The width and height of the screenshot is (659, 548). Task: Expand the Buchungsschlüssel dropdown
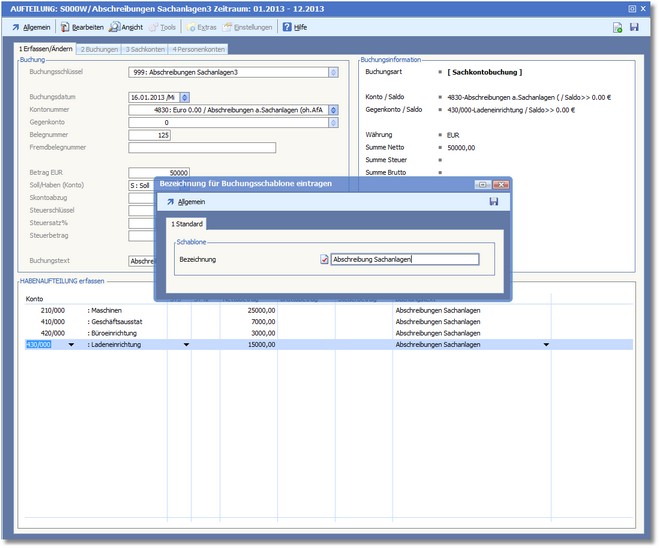[x=332, y=72]
